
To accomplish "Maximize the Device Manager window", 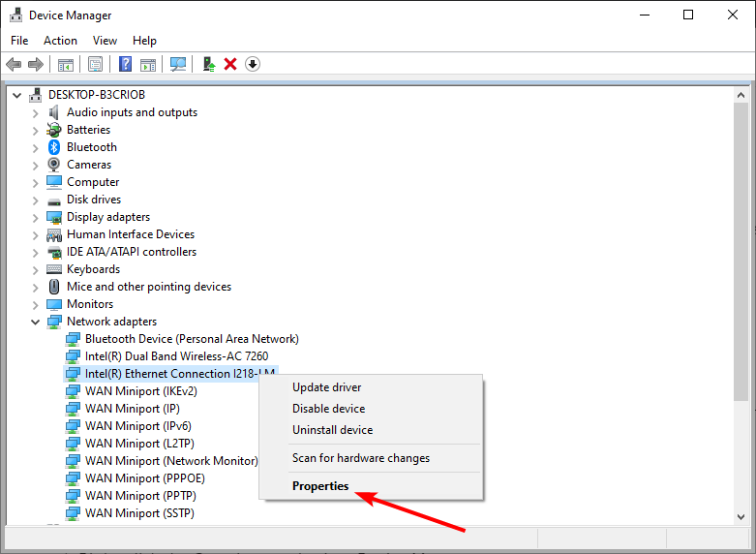I will (x=688, y=15).
